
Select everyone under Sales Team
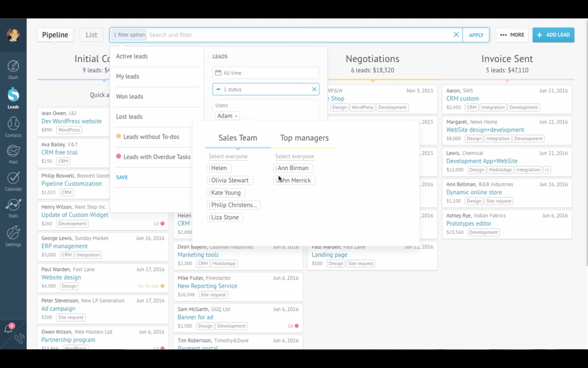pos(228,156)
